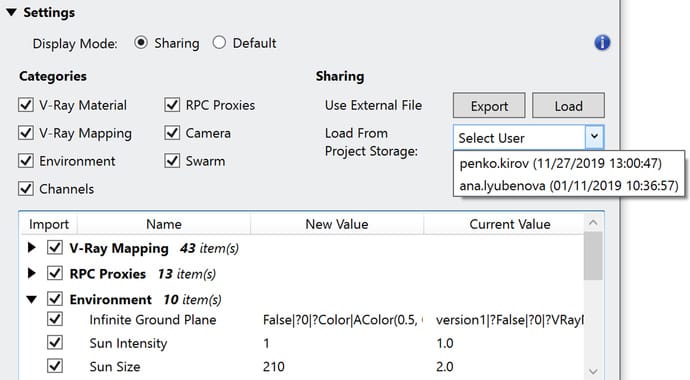
Task: Click the Load button
Action: (x=568, y=106)
